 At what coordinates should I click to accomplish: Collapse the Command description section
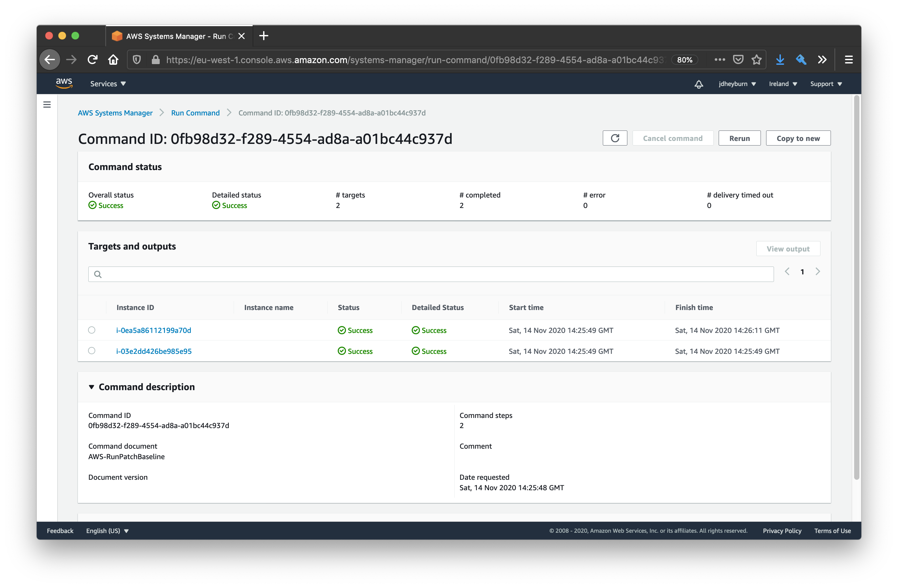point(91,387)
